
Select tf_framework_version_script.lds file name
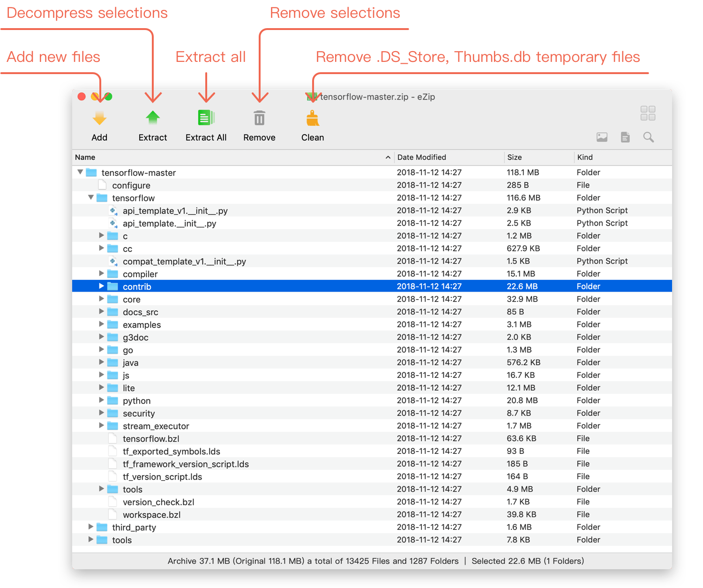[x=186, y=464]
